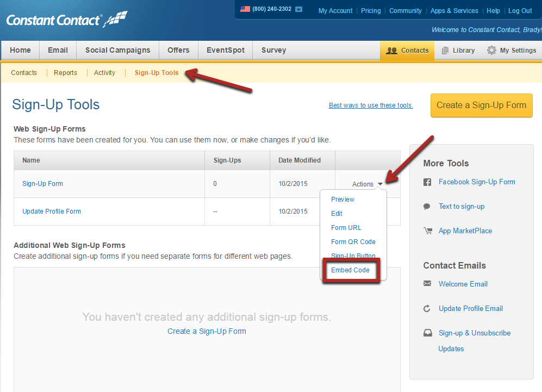Switch to Social Campaigns tab
The height and width of the screenshot is (392, 542).
coord(117,50)
